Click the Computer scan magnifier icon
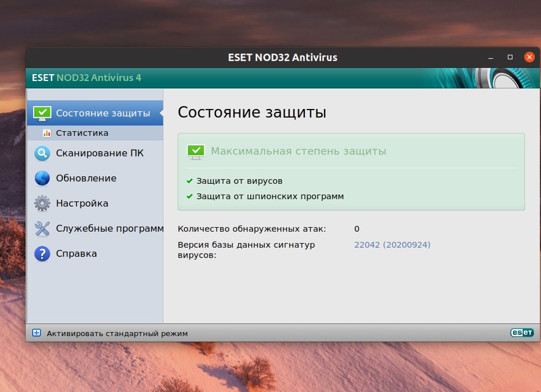The width and height of the screenshot is (541, 392). [42, 153]
